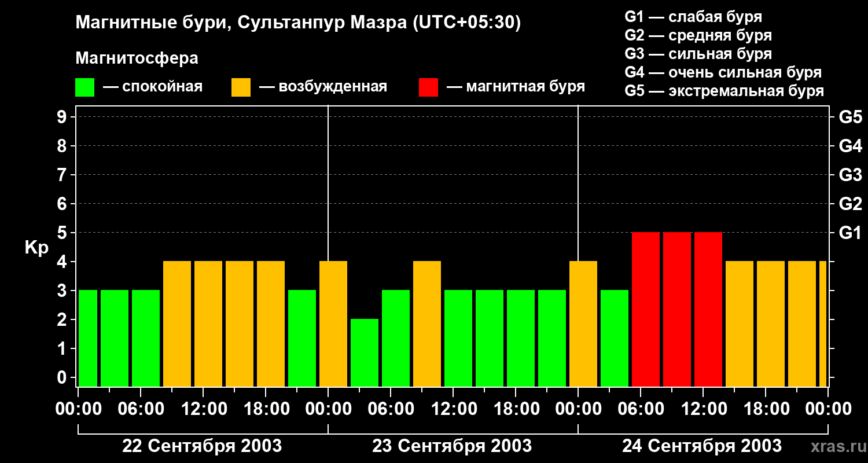This screenshot has width=868, height=463.
Task: Click the '— магнитная буря' legend label
Action: click(516, 87)
